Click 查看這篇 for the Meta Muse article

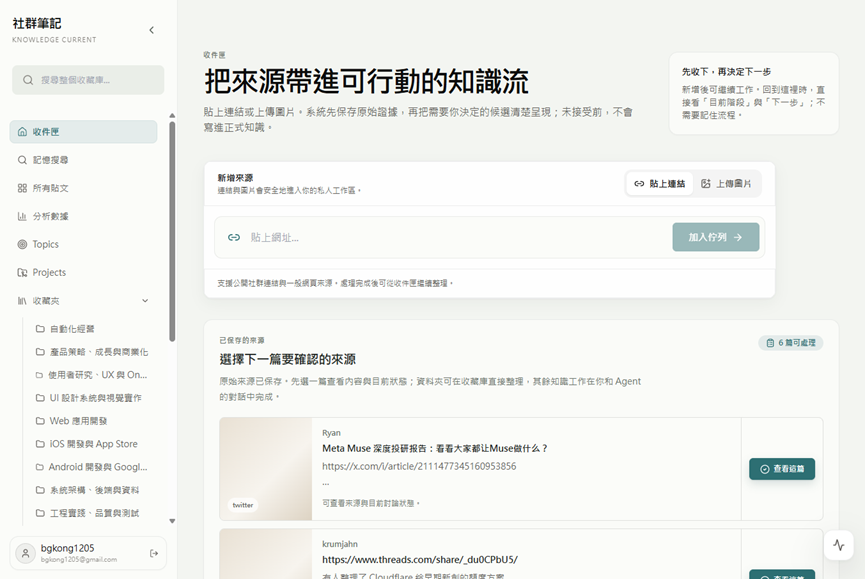coord(782,469)
